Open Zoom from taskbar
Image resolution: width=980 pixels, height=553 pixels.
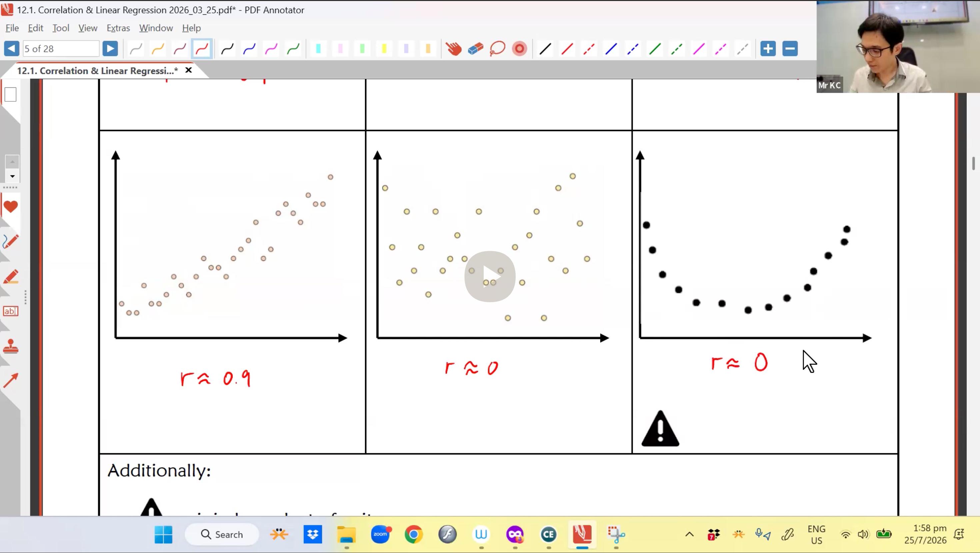(380, 534)
